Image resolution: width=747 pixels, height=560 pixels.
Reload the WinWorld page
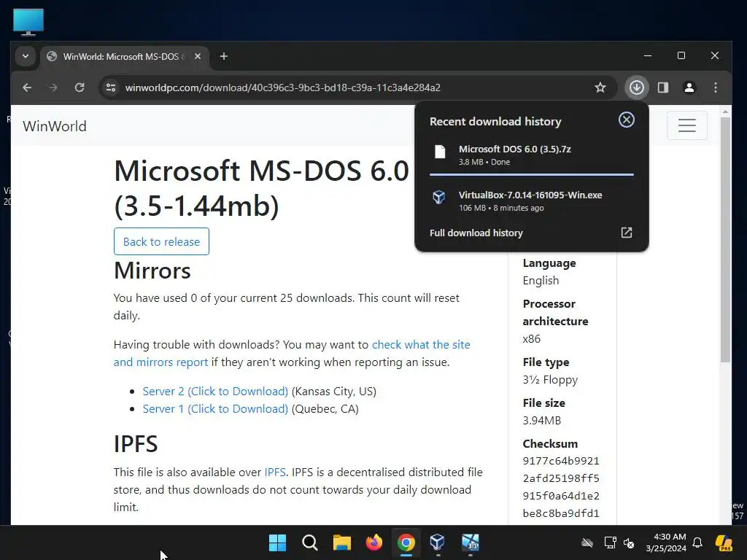tap(80, 87)
